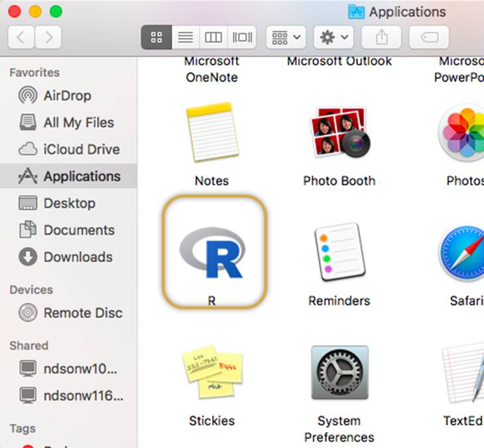
Task: Switch to icon view mode
Action: click(156, 38)
